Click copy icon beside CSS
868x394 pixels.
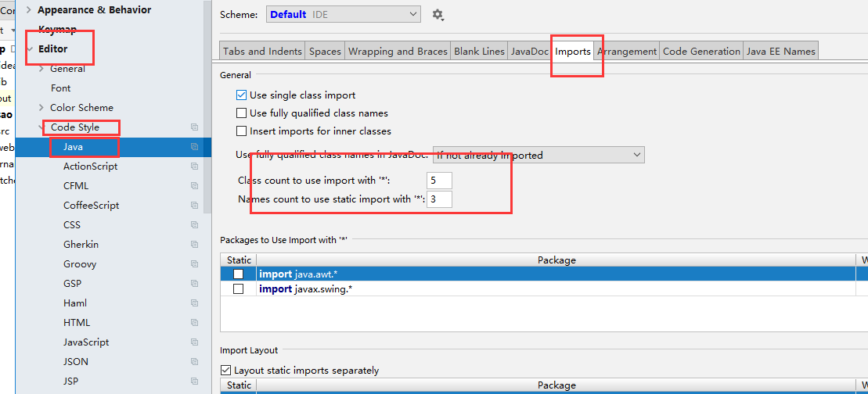pos(194,225)
